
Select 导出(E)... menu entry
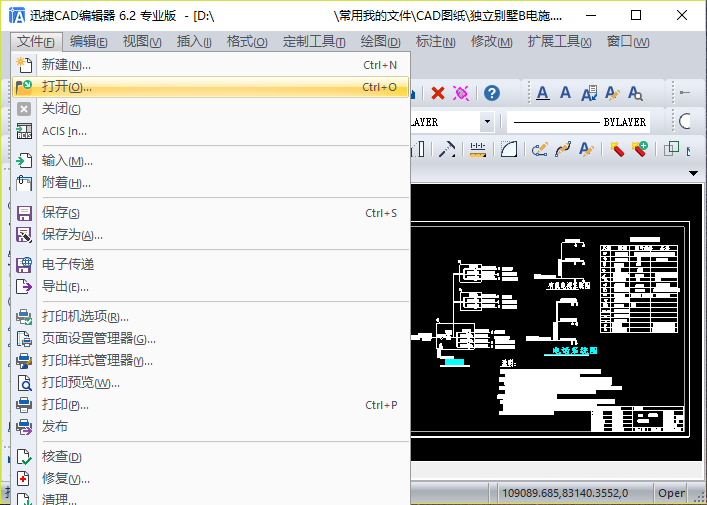click(x=211, y=286)
